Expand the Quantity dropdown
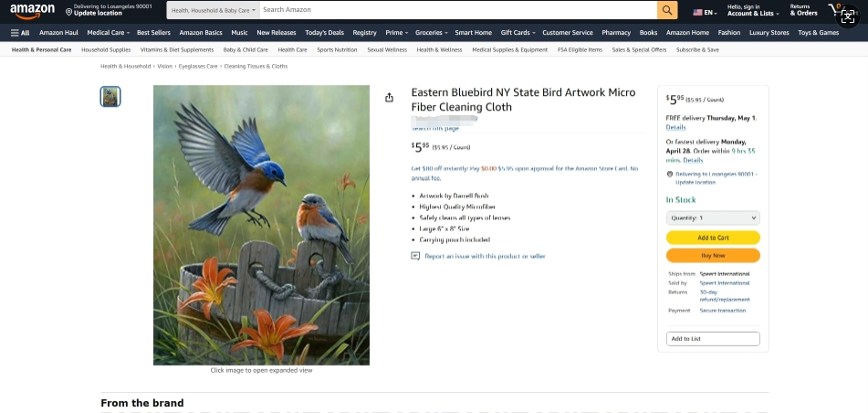 tap(713, 217)
